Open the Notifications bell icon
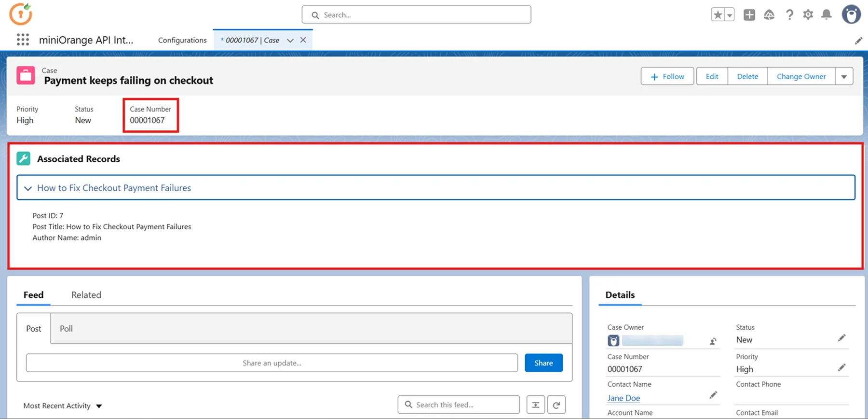 tap(827, 15)
